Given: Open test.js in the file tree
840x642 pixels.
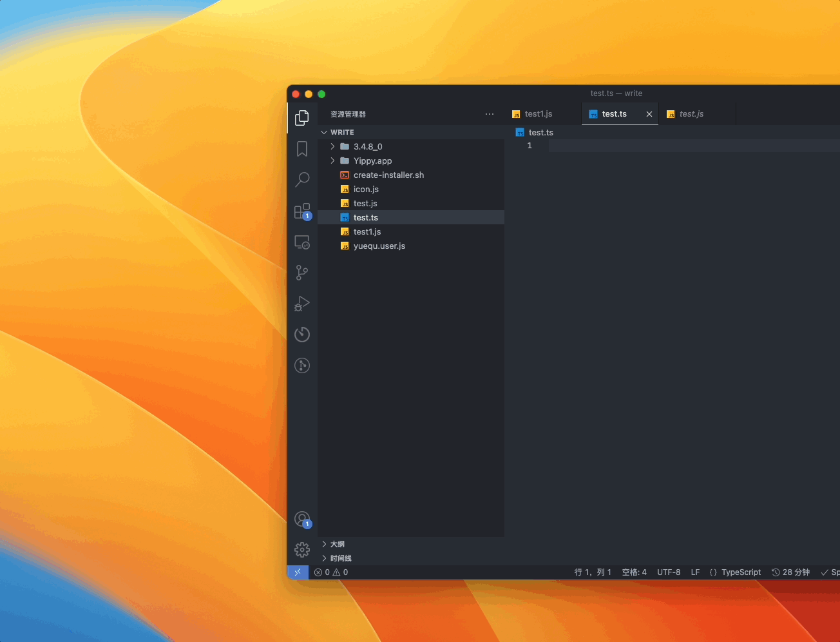Looking at the screenshot, I should pos(411,203).
